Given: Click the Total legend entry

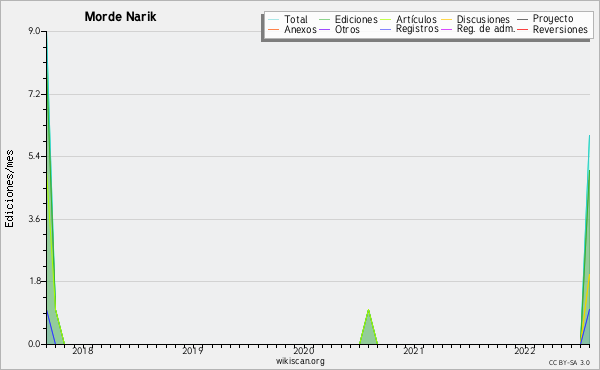Looking at the screenshot, I should point(296,19).
